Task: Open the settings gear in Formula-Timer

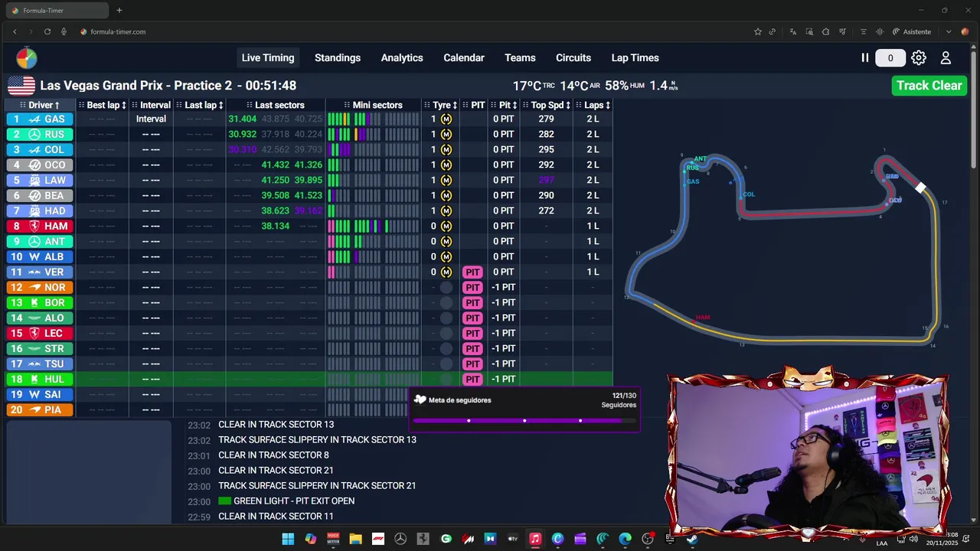Action: tap(919, 57)
